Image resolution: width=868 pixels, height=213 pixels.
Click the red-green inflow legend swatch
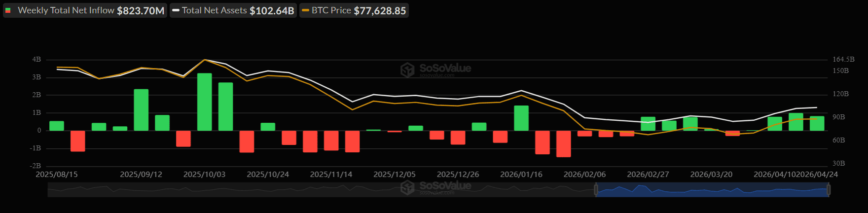[8, 10]
